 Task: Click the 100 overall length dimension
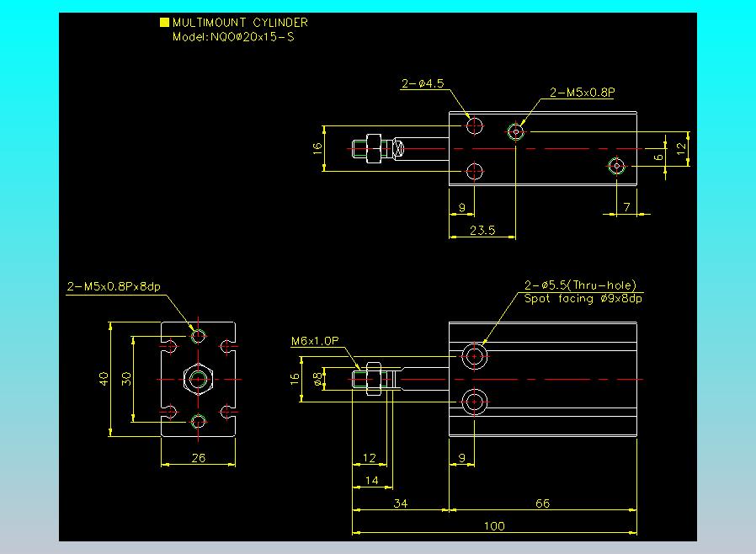494,526
